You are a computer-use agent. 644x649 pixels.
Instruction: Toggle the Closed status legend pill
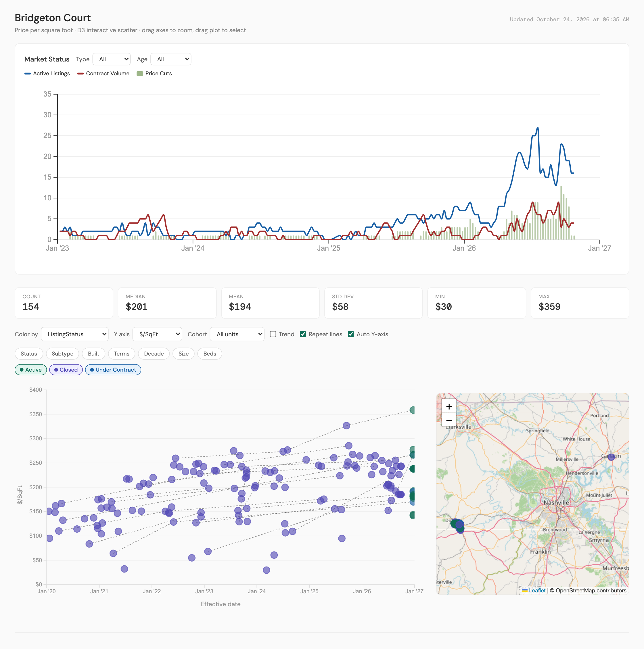coord(66,370)
